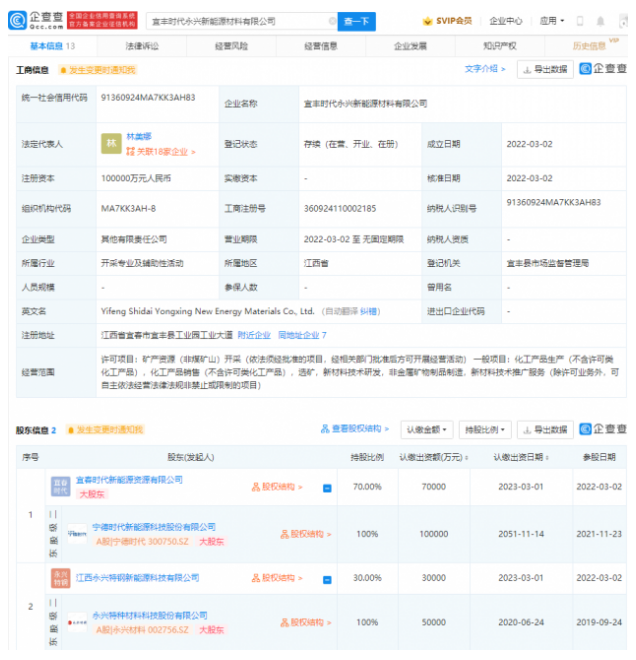Screen dimensions: 636x660
Task: Switch to the 经营信息 tab
Action: [x=321, y=46]
